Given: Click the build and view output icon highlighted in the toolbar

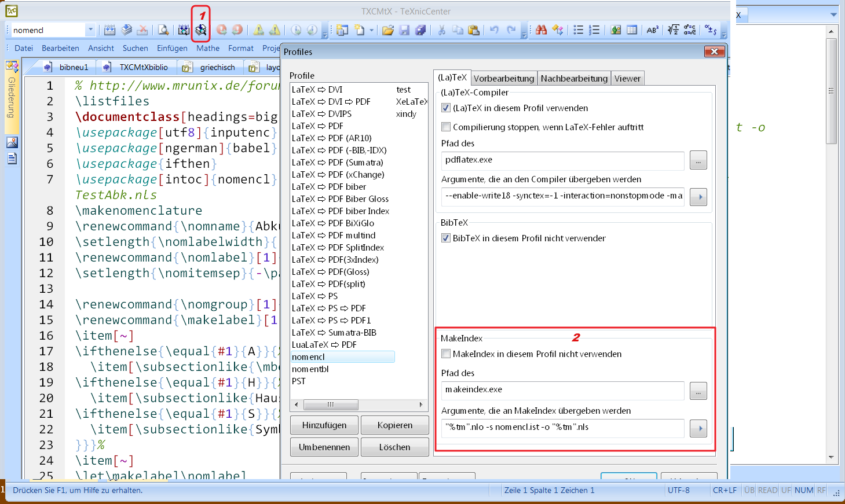Looking at the screenshot, I should tap(200, 30).
